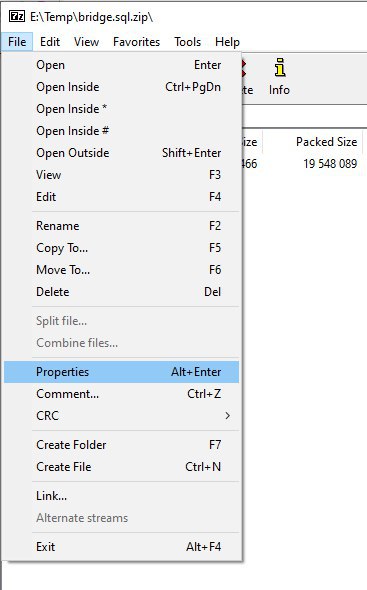Select Copy To... menu item
This screenshot has height=590, width=367.
[x=122, y=248]
